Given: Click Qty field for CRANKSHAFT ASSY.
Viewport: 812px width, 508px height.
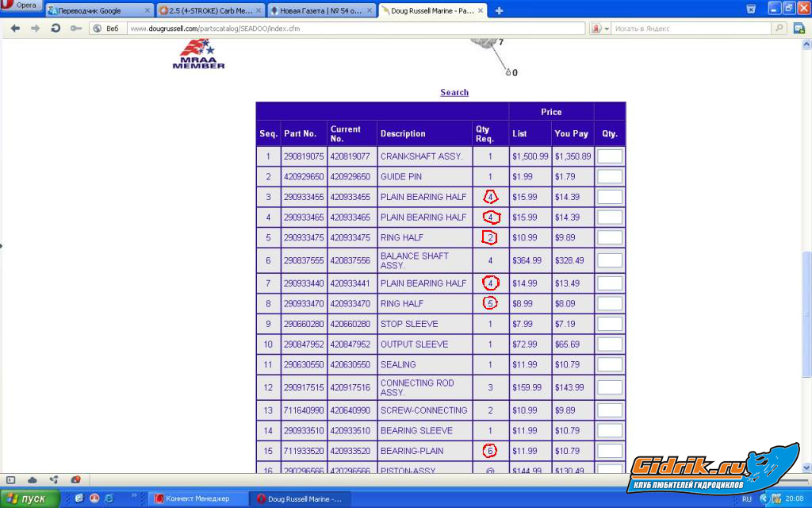Looking at the screenshot, I should 609,156.
